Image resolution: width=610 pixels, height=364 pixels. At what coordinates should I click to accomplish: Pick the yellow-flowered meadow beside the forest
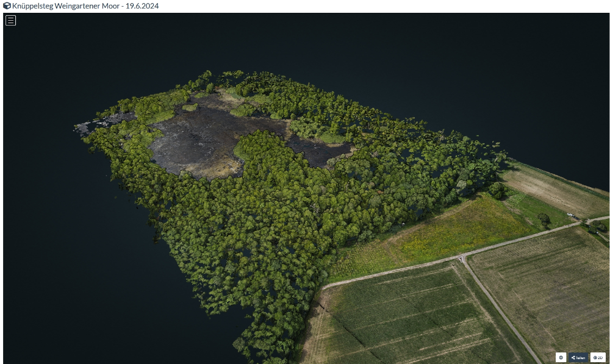pyautogui.click(x=451, y=230)
